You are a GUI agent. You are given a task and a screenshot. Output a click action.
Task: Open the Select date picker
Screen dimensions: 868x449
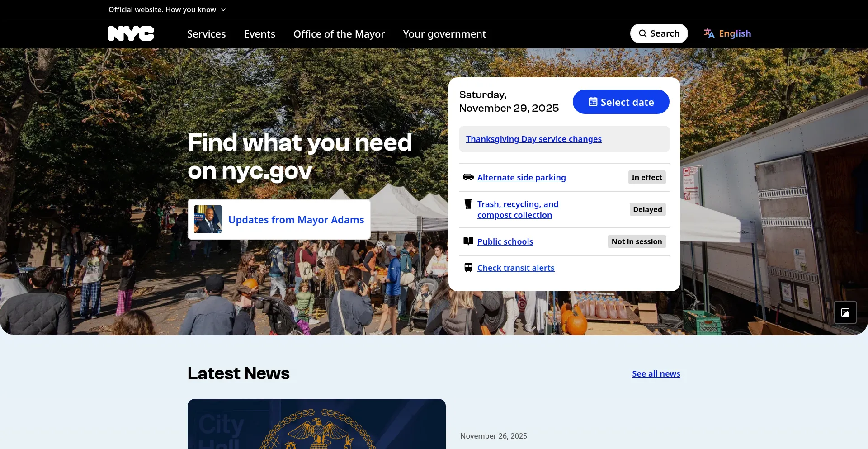[x=621, y=102]
